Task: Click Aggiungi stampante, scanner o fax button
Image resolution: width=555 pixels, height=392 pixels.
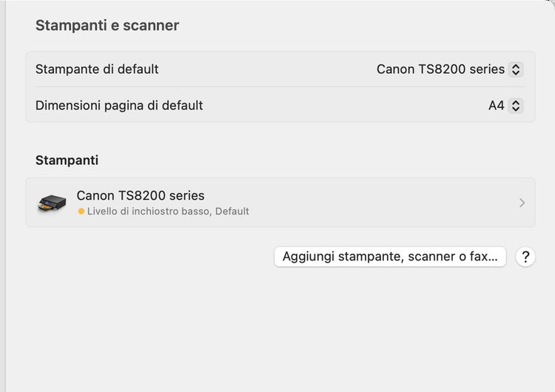Action: pos(390,257)
